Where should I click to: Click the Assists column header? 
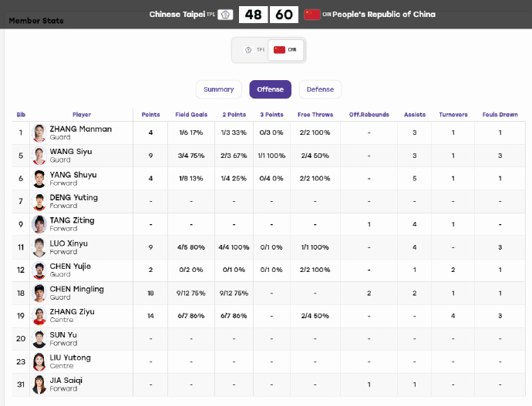coord(415,115)
